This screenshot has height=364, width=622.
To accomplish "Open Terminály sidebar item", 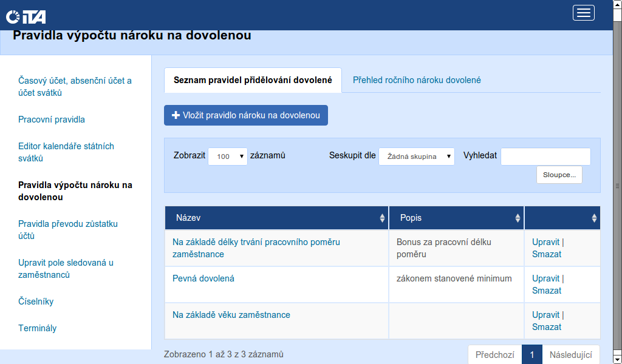I will coord(38,328).
